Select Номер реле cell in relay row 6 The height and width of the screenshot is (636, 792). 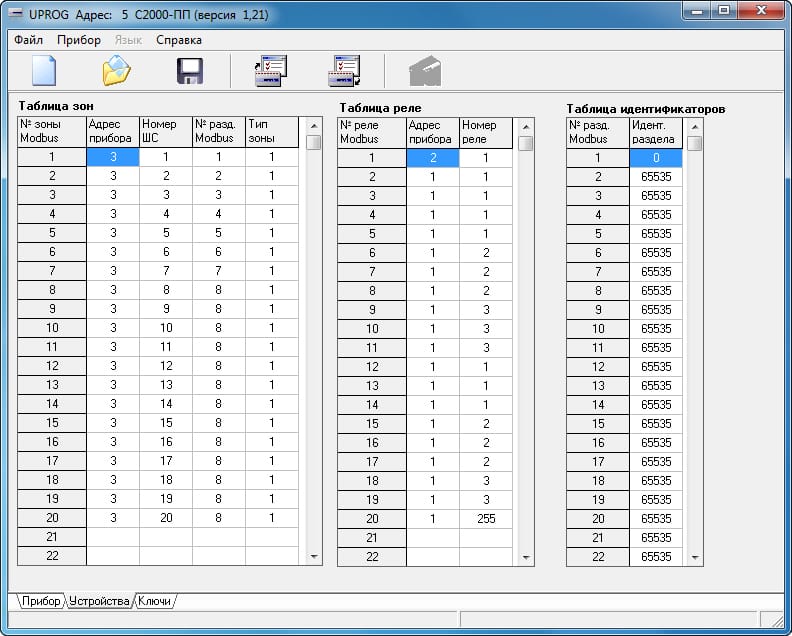click(486, 253)
